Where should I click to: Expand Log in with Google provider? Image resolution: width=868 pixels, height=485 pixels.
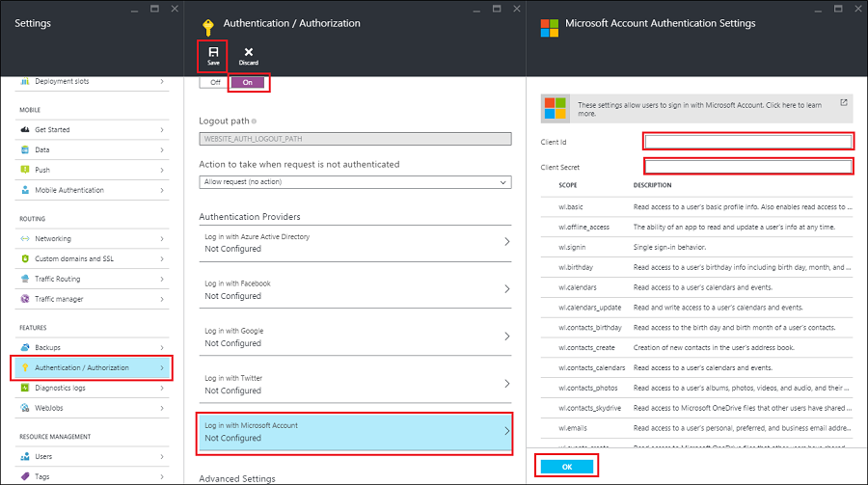[355, 337]
